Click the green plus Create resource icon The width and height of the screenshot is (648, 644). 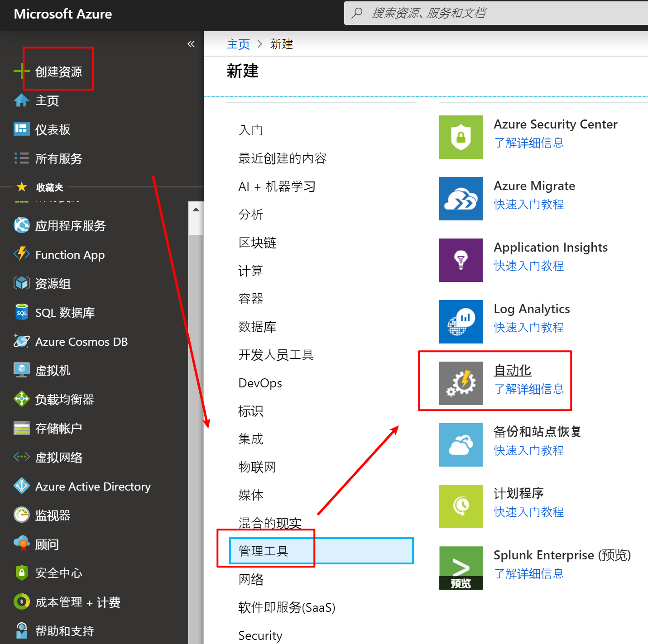tap(21, 72)
